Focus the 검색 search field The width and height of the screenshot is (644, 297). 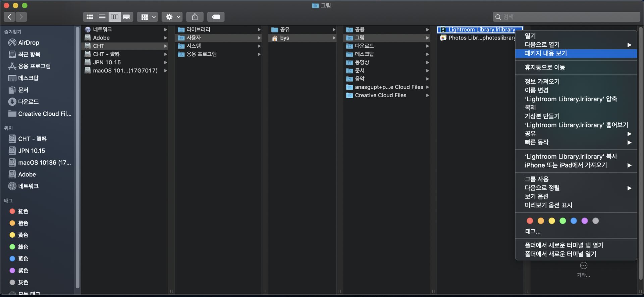click(567, 17)
